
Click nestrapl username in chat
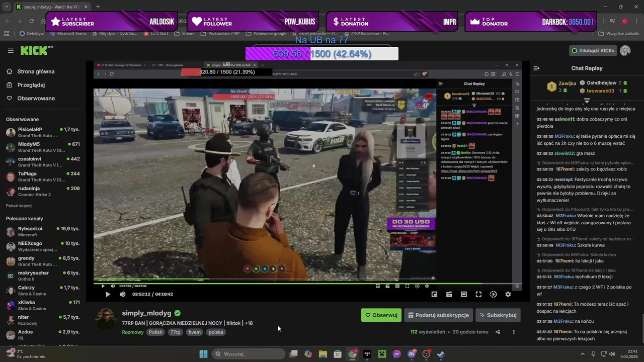pos(563,179)
